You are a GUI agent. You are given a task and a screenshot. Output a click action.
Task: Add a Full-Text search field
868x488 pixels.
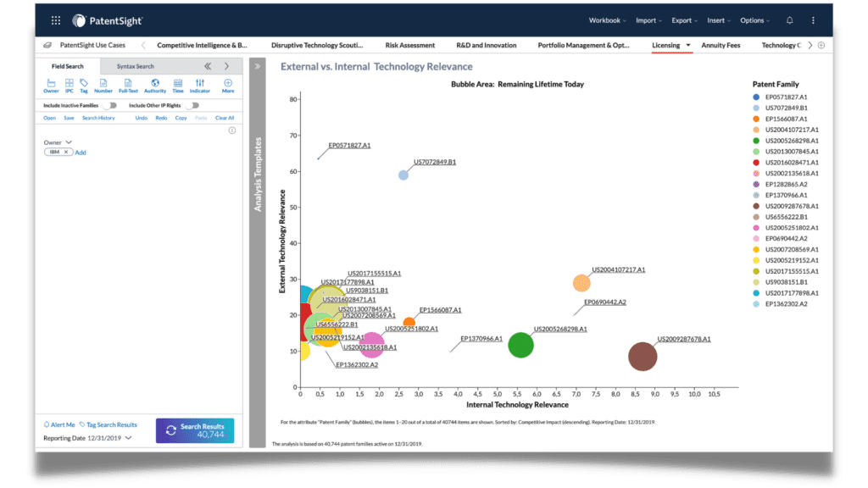tap(128, 86)
